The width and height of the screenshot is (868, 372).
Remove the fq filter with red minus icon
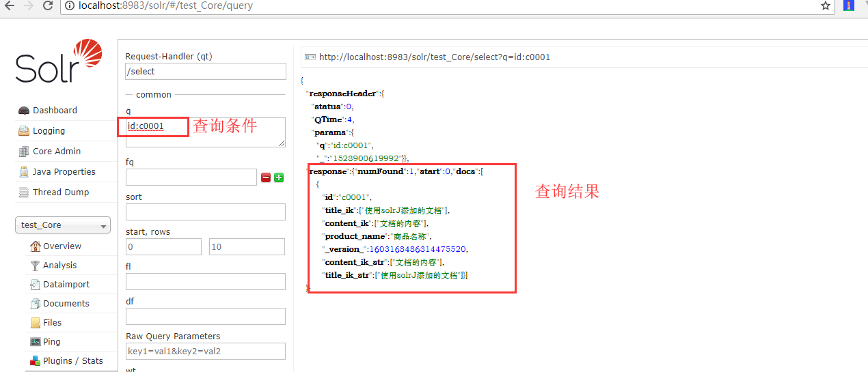tap(266, 177)
